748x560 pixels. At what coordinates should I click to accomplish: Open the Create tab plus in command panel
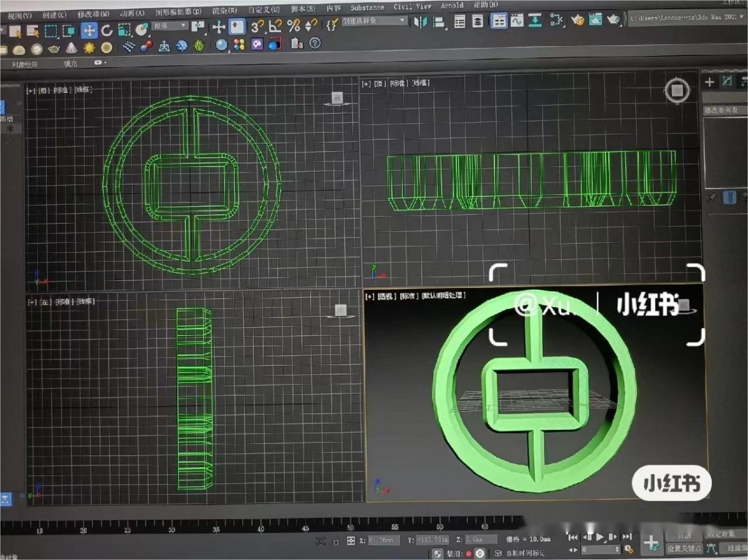(x=709, y=82)
